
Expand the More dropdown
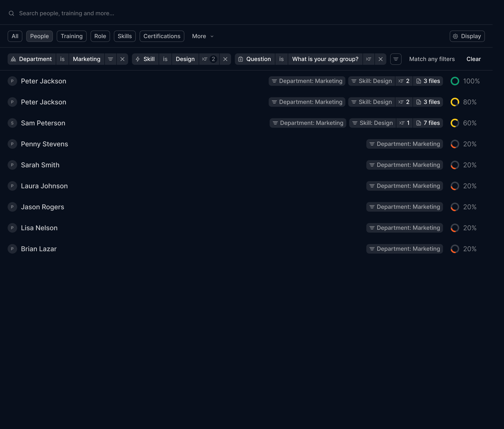(x=202, y=36)
